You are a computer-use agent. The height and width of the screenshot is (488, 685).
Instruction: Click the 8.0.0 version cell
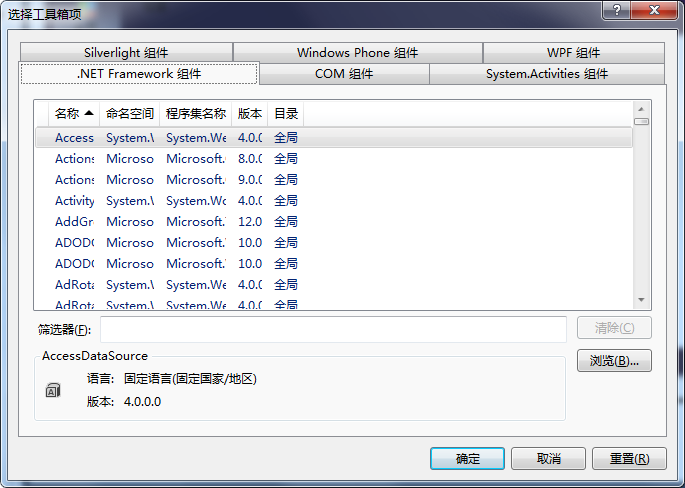pos(250,159)
